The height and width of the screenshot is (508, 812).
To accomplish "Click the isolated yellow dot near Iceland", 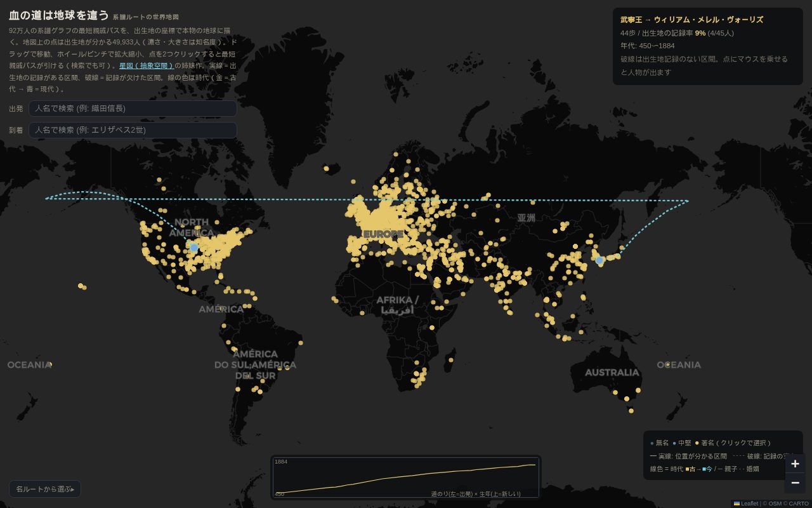I will tap(326, 168).
